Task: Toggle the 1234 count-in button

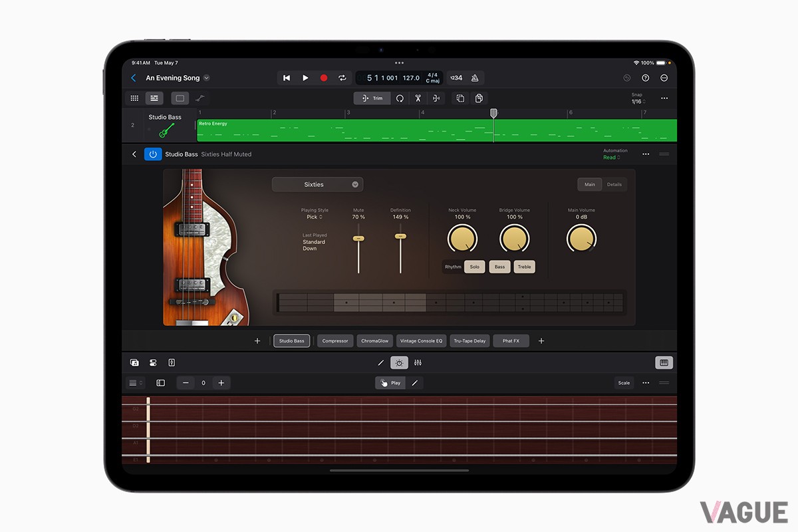Action: click(456, 78)
